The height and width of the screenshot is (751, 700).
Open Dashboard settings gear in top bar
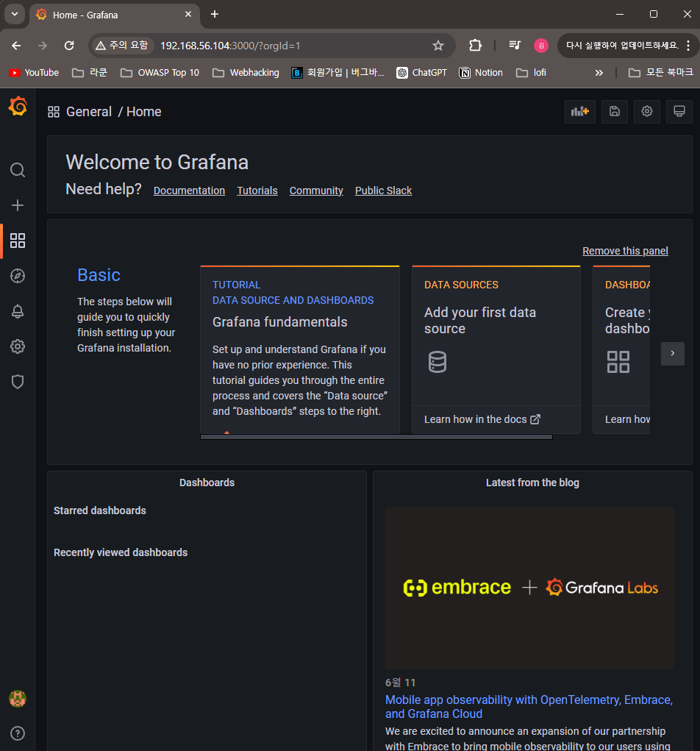[x=647, y=112]
